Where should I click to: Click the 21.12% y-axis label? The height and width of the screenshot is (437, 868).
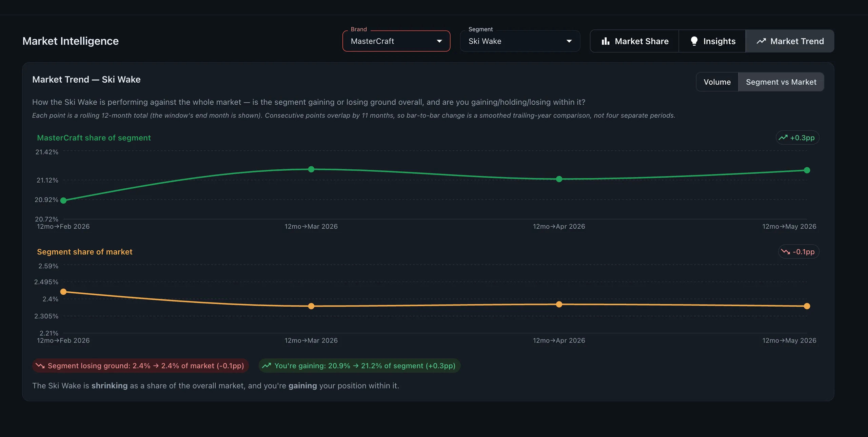click(x=47, y=180)
